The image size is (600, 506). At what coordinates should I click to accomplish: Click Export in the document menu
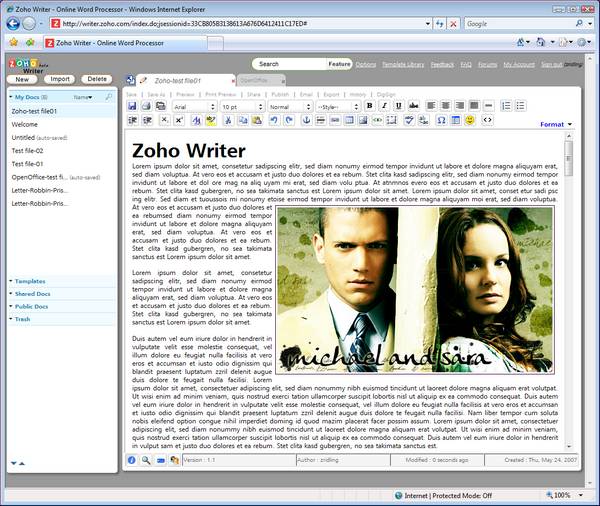(331, 95)
